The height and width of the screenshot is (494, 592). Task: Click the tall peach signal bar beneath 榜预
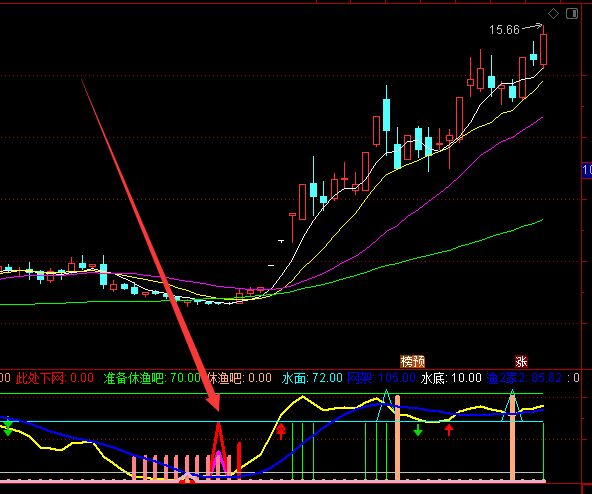[397, 437]
